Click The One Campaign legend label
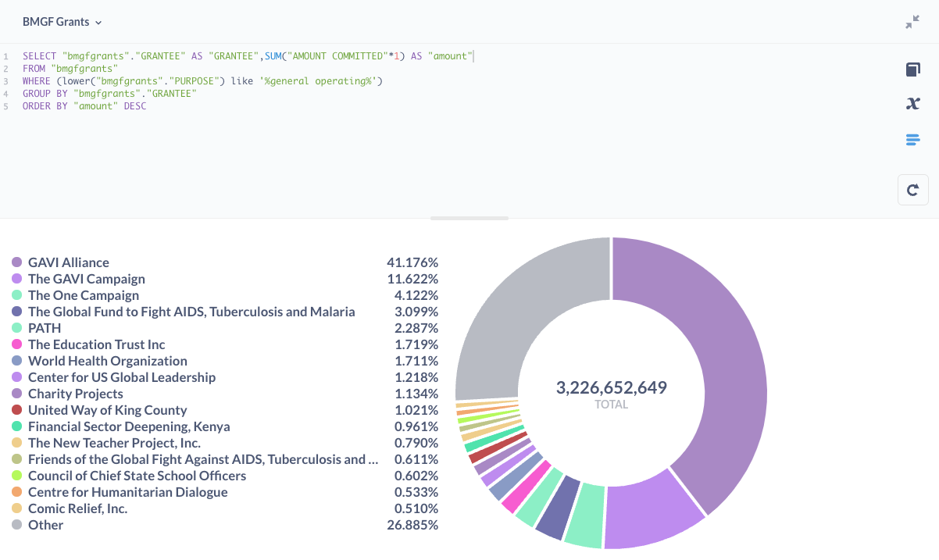The height and width of the screenshot is (560, 939). pyautogui.click(x=84, y=295)
